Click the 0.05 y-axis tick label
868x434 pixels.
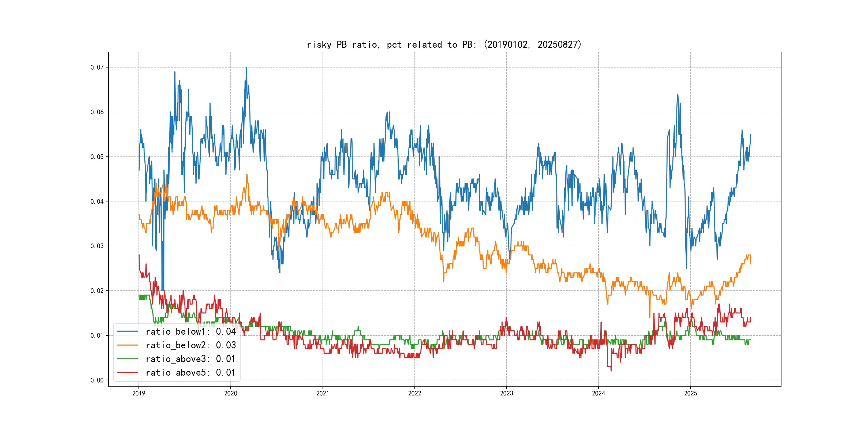[x=97, y=157]
